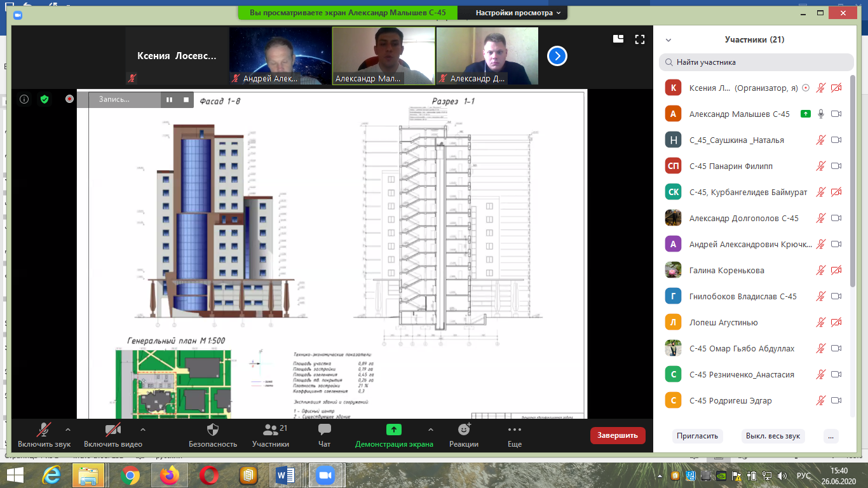Image resolution: width=868 pixels, height=488 pixels.
Task: Click camera icon for Лопеш Агустинью
Action: [836, 322]
